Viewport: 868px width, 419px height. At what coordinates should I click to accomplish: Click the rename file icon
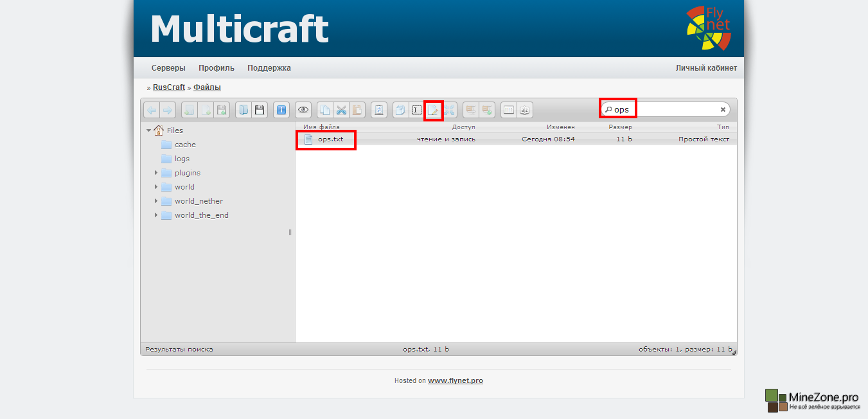[417, 110]
